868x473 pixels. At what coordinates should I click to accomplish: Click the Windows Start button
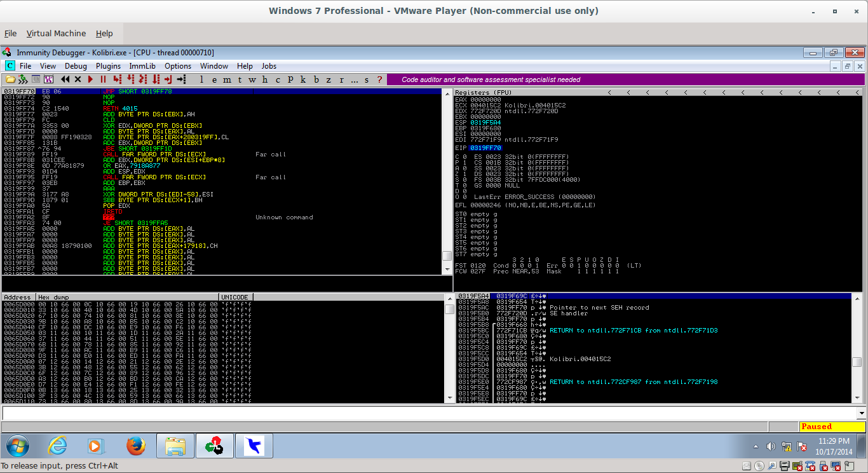(x=17, y=446)
